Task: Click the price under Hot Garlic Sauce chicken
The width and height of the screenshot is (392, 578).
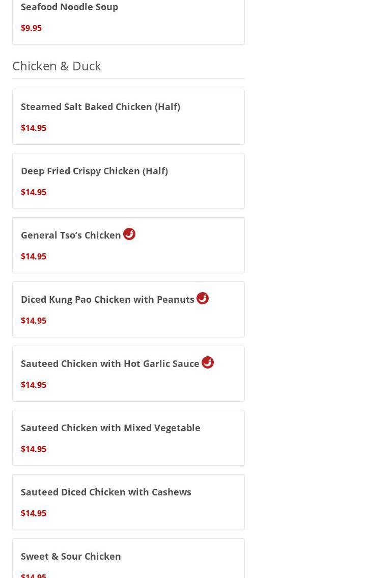Action: click(x=34, y=385)
